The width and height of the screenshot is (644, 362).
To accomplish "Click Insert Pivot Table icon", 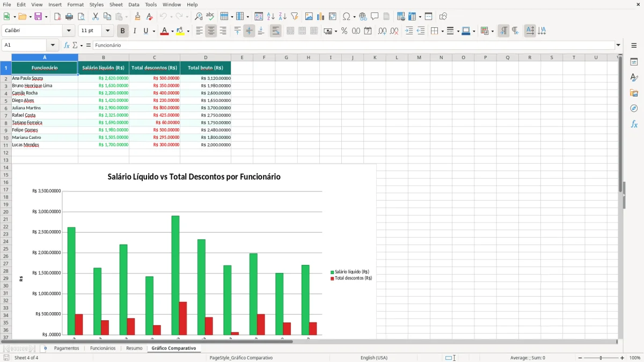I will pos(333,17).
